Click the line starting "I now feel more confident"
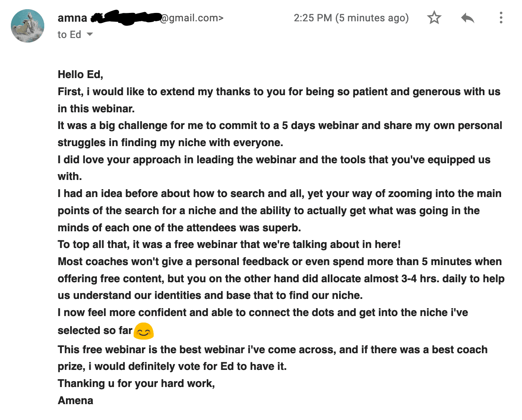 coord(263,313)
